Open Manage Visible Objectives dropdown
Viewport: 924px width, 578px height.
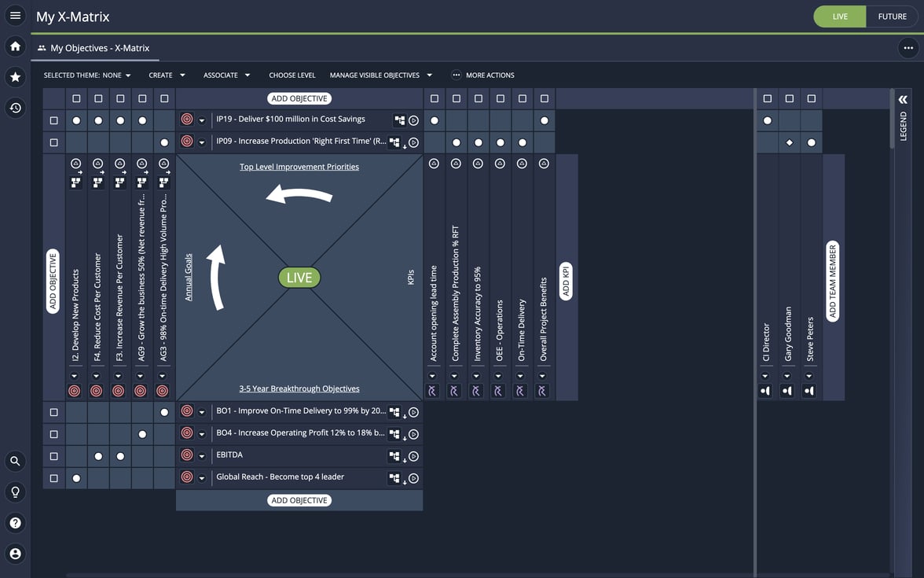click(x=380, y=75)
